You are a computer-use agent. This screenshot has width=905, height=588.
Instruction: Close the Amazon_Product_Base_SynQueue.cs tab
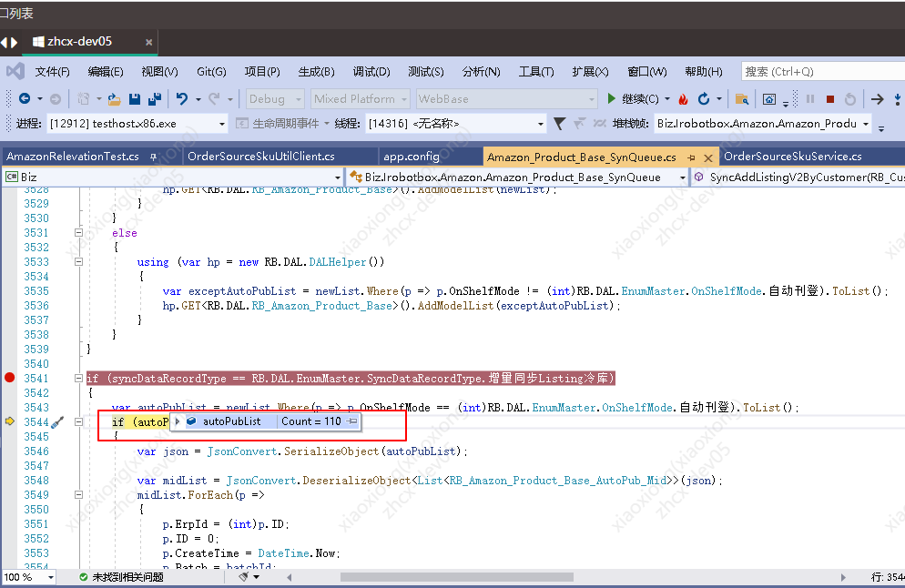[x=708, y=157]
